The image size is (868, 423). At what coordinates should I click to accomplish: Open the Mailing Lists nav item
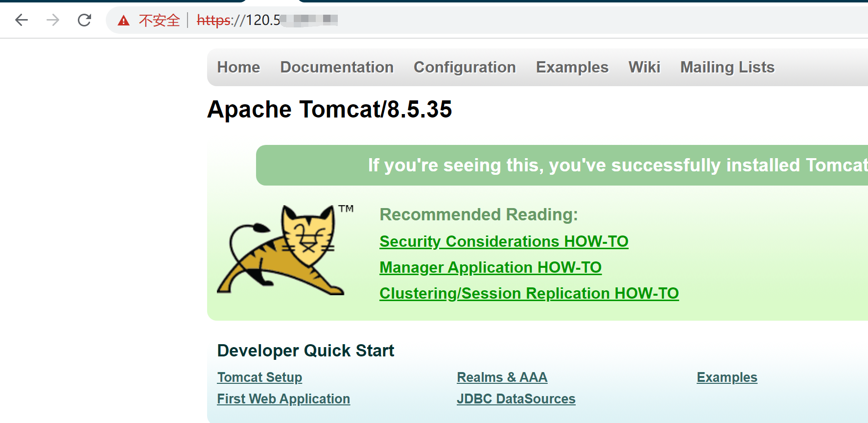coord(727,67)
